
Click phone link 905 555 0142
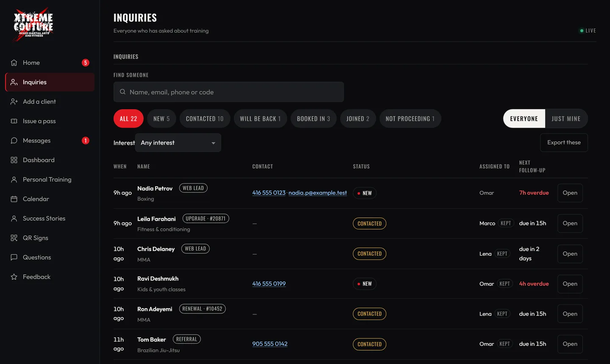[270, 344]
